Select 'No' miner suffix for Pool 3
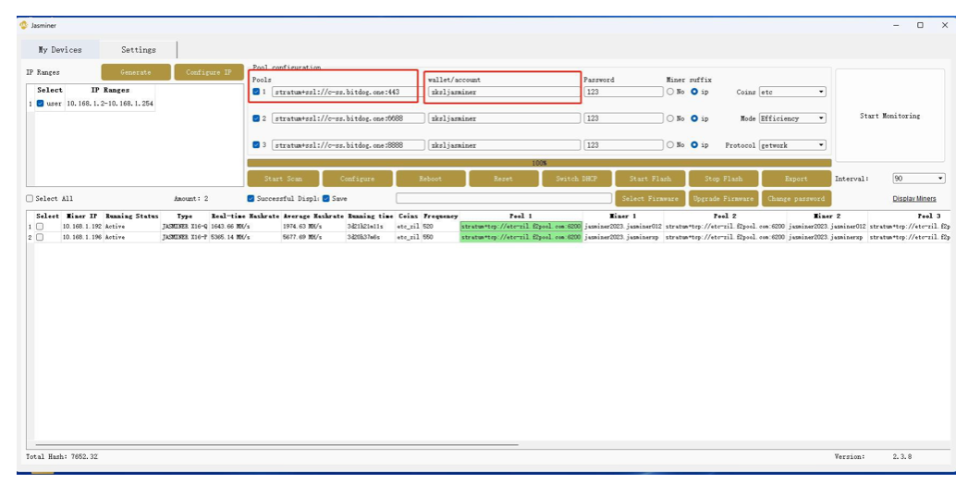This screenshot has height=496, width=980. point(670,144)
